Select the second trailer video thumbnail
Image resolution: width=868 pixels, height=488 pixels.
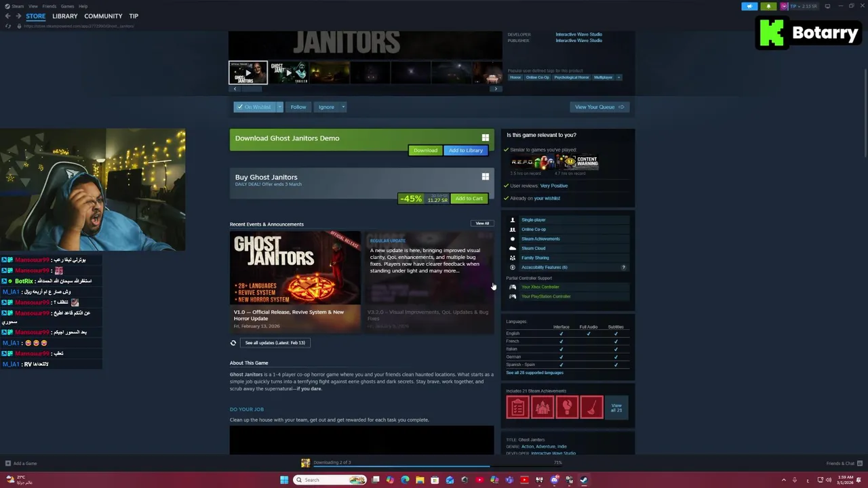(289, 73)
